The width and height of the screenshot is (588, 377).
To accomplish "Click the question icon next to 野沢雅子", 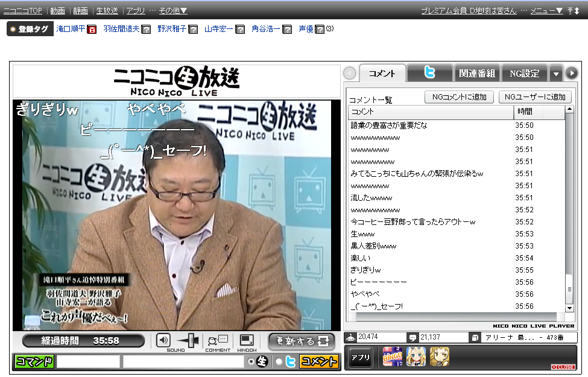I will 193,29.
